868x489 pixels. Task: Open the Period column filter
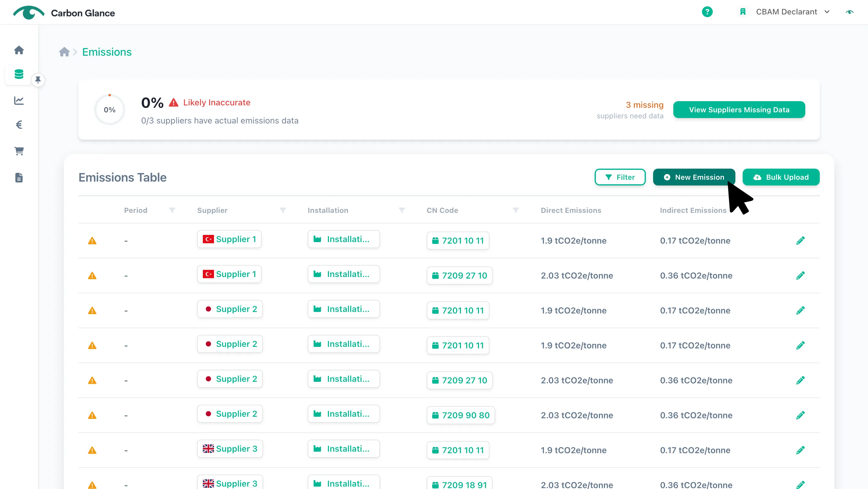click(x=172, y=210)
